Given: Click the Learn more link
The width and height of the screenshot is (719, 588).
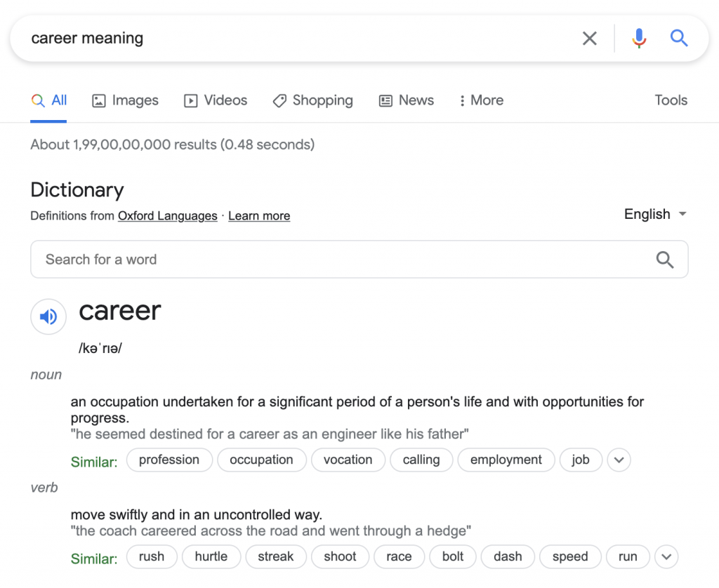Looking at the screenshot, I should click(258, 215).
